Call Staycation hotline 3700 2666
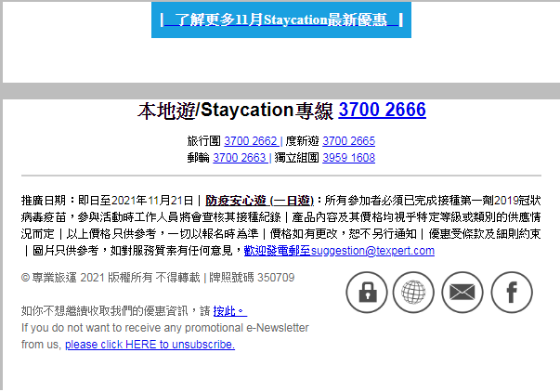 [x=382, y=110]
